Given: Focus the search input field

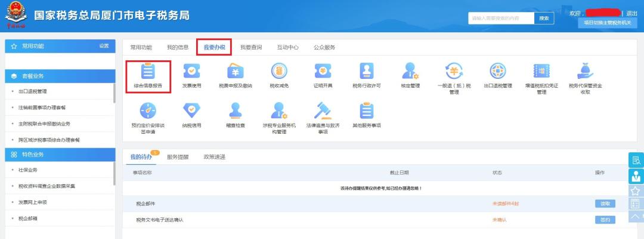Looking at the screenshot, I should pyautogui.click(x=501, y=18).
